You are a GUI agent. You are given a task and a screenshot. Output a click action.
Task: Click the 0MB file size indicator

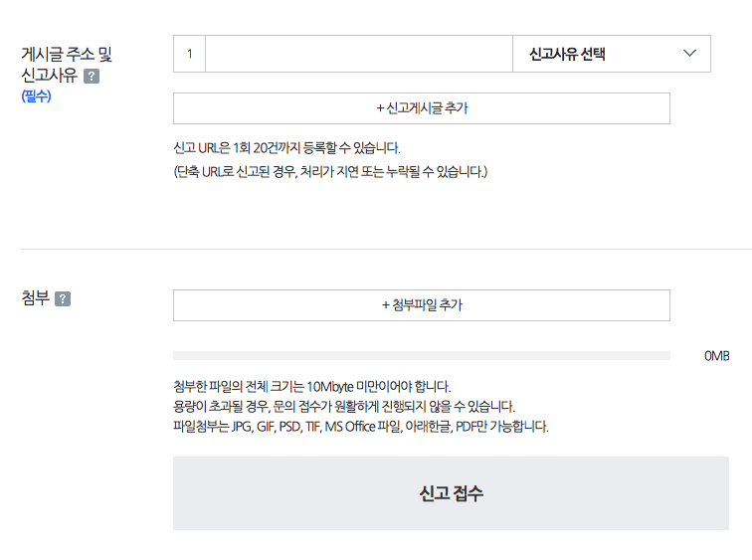tap(716, 356)
